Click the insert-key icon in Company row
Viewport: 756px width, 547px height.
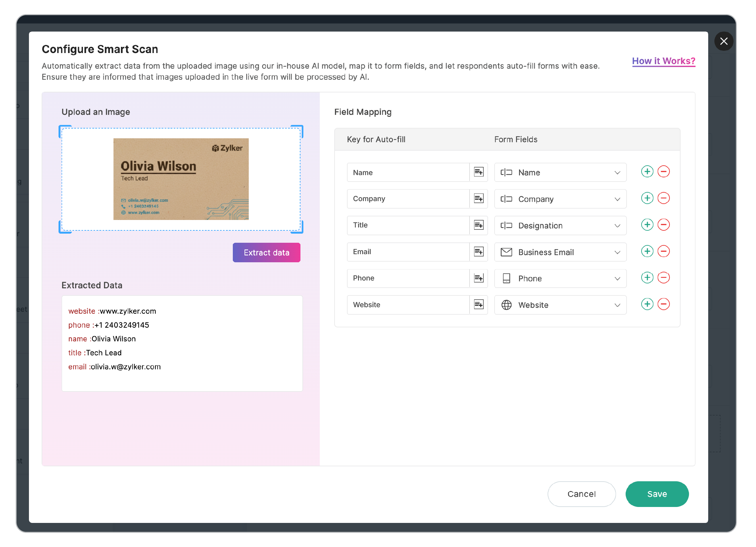[479, 199]
